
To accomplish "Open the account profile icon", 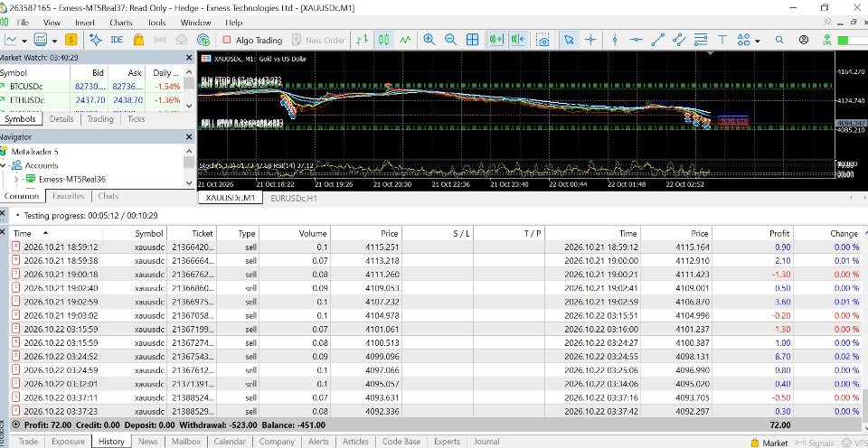I will click(804, 40).
